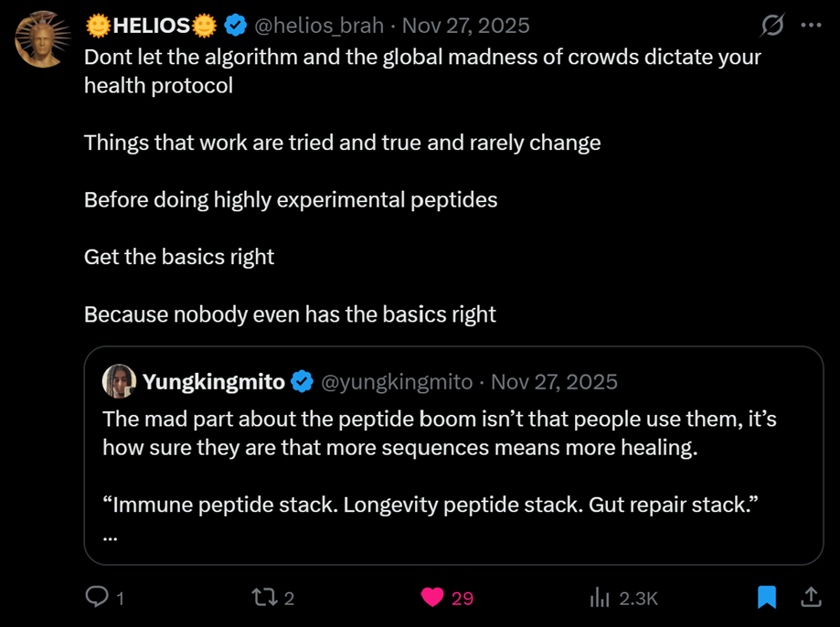The height and width of the screenshot is (627, 840).
Task: Open the HELIOS profile avatar
Action: (x=42, y=40)
